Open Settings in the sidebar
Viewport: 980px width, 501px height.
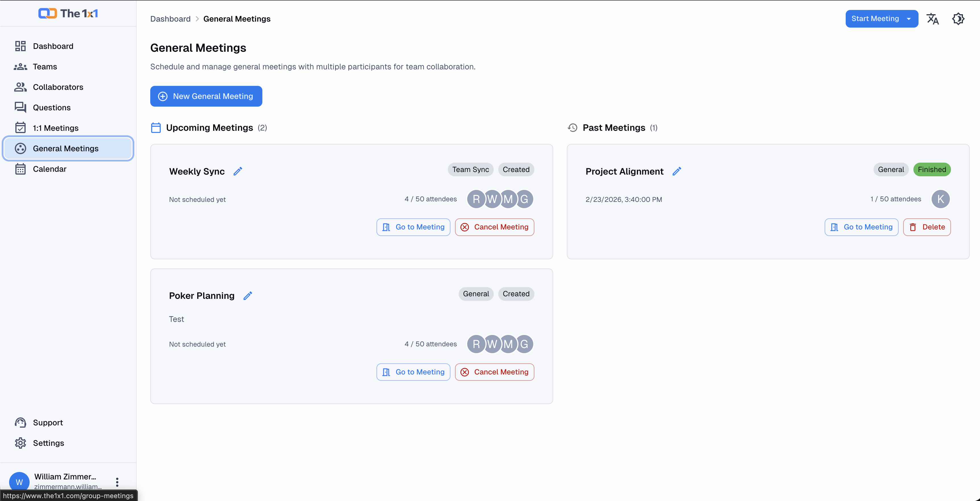tap(48, 443)
